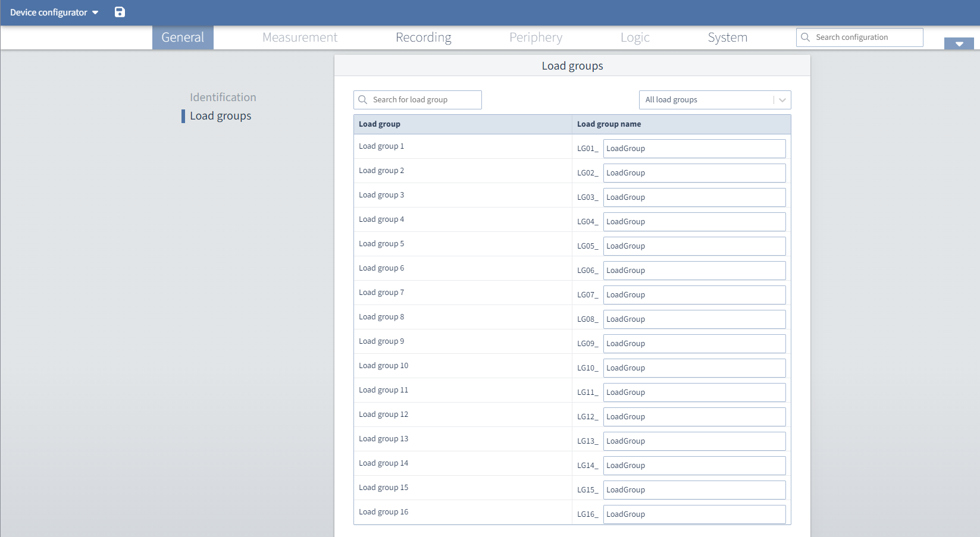Open the System tab
The height and width of the screenshot is (537, 980).
point(727,37)
